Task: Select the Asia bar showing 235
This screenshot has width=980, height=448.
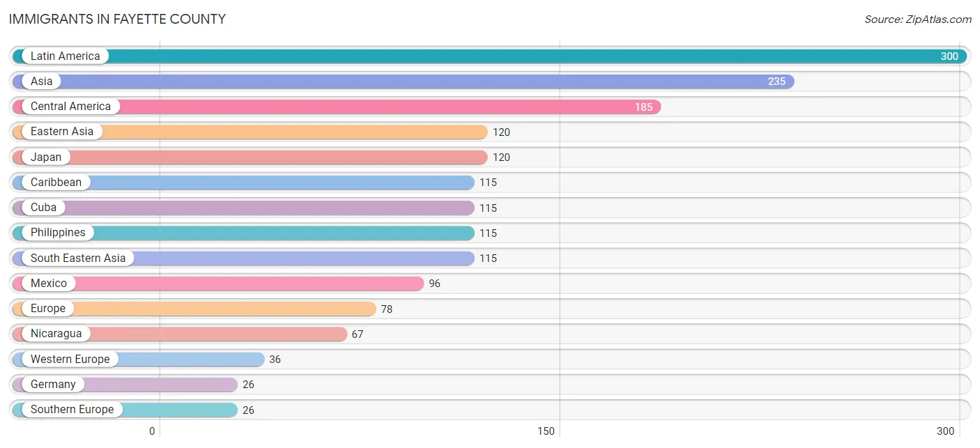Action: pos(403,82)
